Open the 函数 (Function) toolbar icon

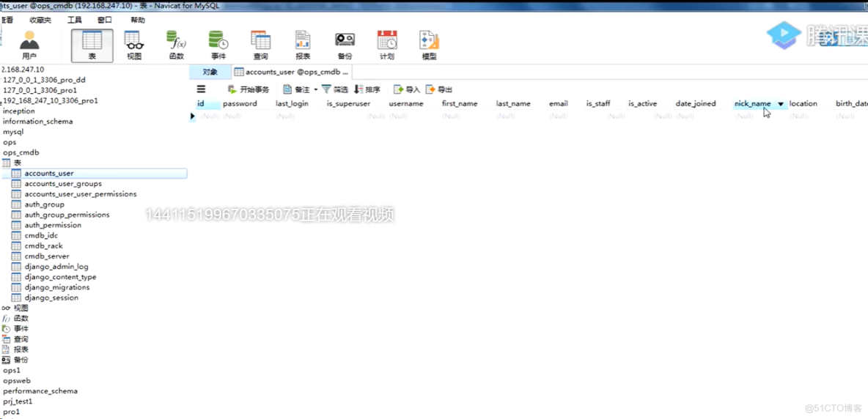point(176,45)
